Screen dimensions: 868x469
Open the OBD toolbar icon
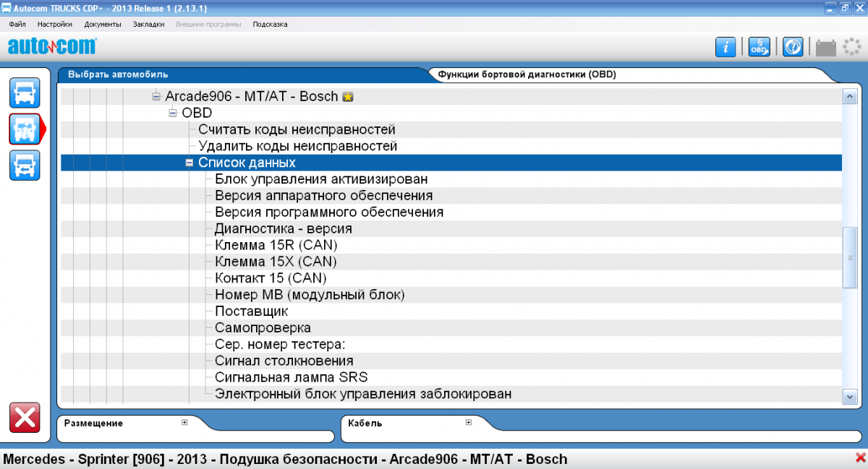click(759, 47)
